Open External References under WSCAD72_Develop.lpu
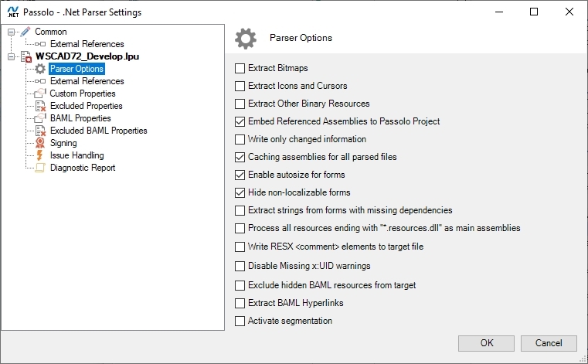This screenshot has width=588, height=364. point(87,81)
